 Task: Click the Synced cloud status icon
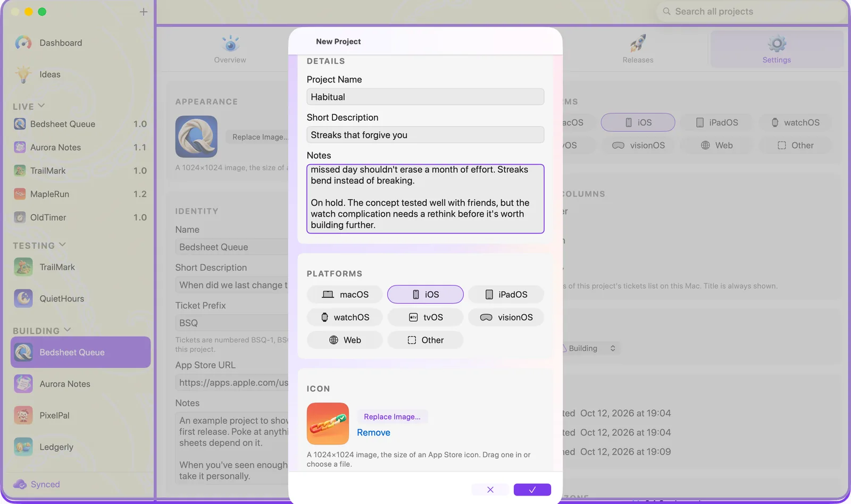point(20,484)
